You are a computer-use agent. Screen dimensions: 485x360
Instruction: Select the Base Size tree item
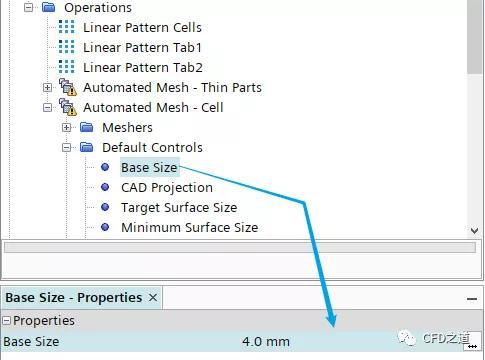149,167
